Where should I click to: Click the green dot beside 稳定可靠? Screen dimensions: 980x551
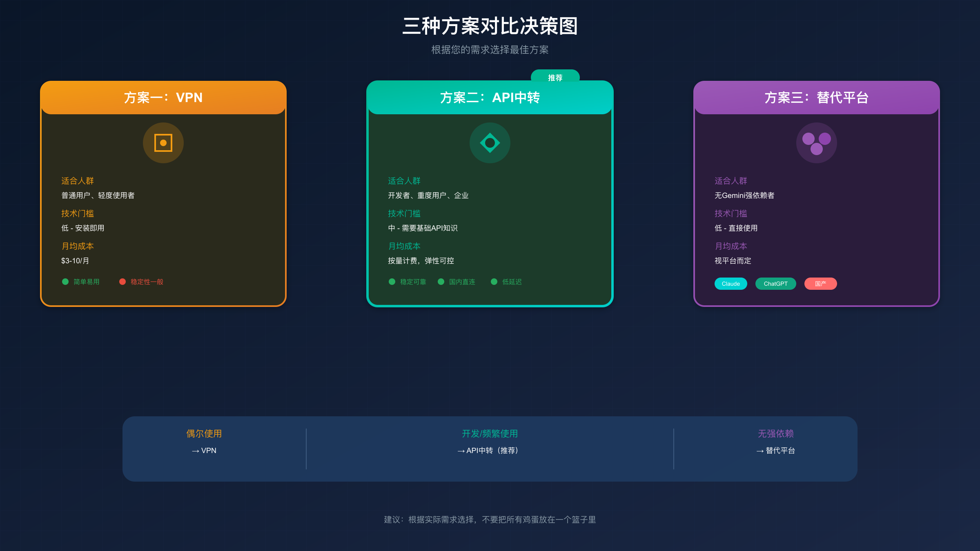392,282
